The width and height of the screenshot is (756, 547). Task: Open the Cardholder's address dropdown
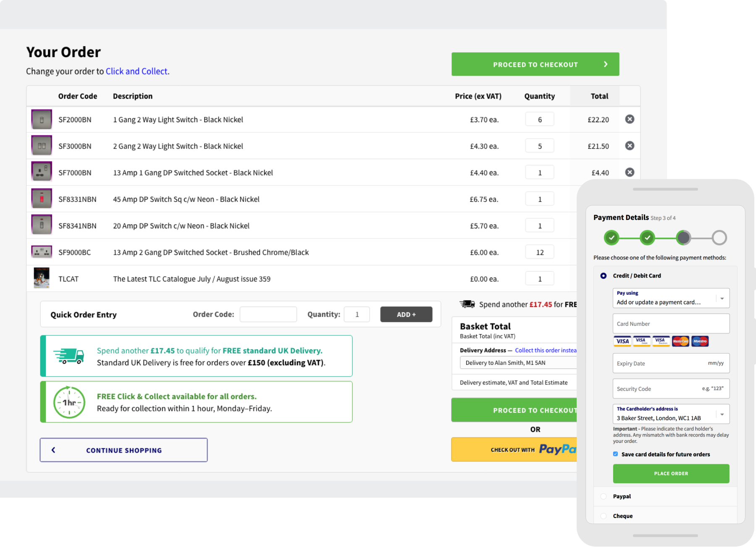pyautogui.click(x=671, y=414)
